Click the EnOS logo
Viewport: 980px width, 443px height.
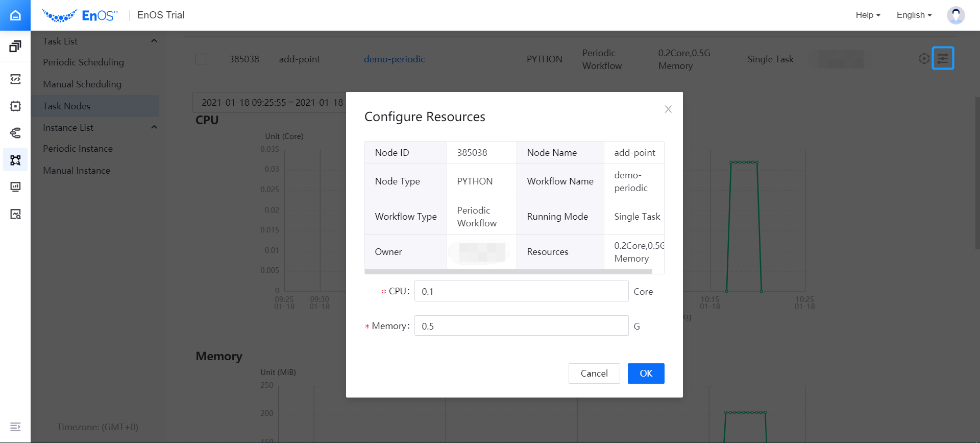click(80, 15)
